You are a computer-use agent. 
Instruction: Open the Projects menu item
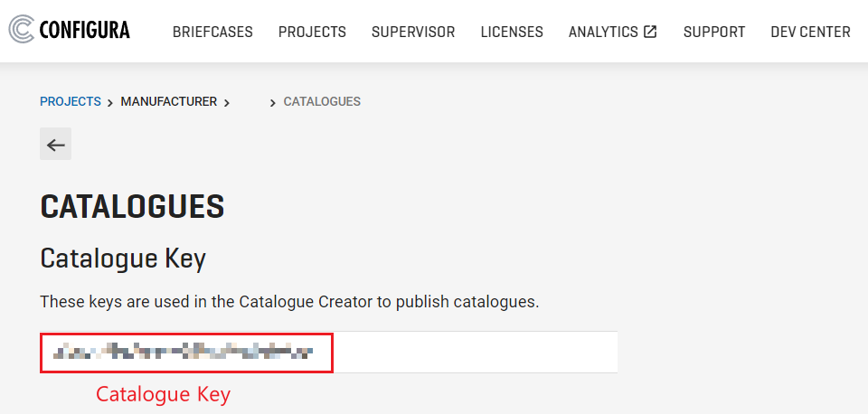pos(312,33)
